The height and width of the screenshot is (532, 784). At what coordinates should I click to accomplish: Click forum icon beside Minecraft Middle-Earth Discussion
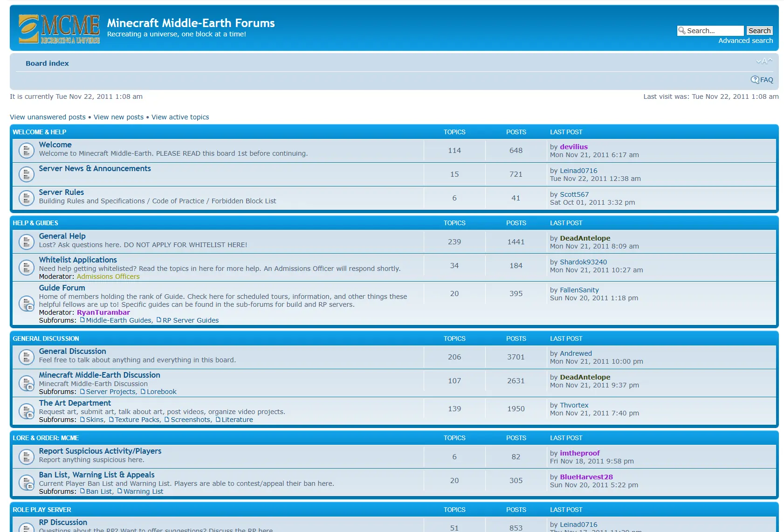click(x=27, y=383)
